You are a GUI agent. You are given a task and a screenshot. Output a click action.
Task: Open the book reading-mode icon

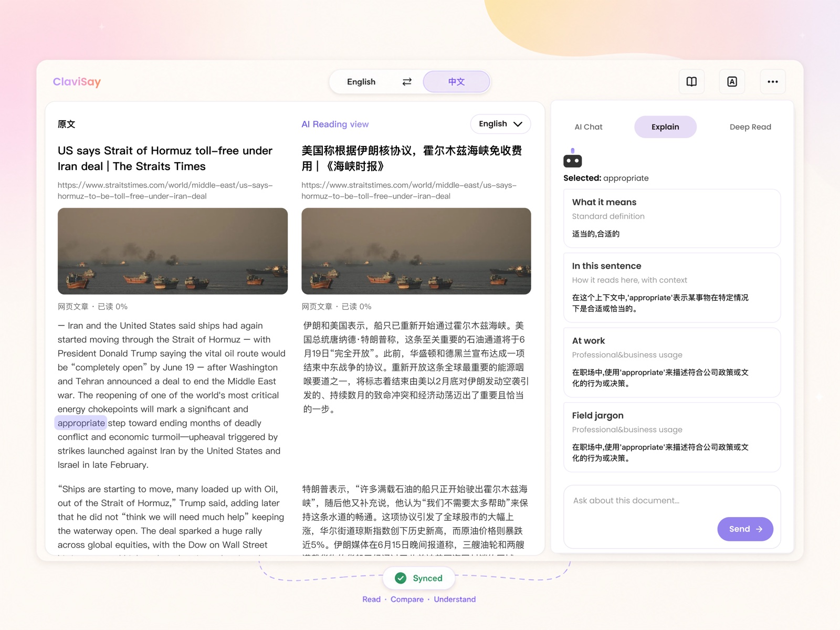tap(691, 82)
